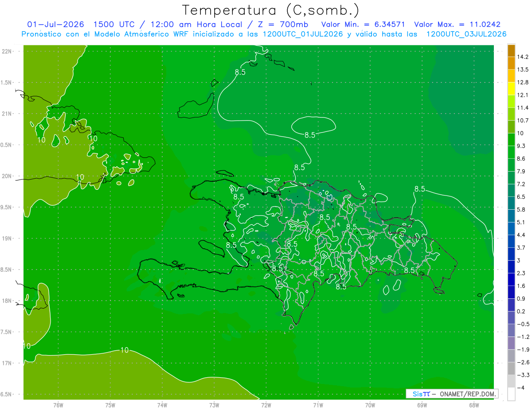This screenshot has width=532, height=411.
Task: Click the '22N' latitude tick label
Action: click(x=7, y=51)
